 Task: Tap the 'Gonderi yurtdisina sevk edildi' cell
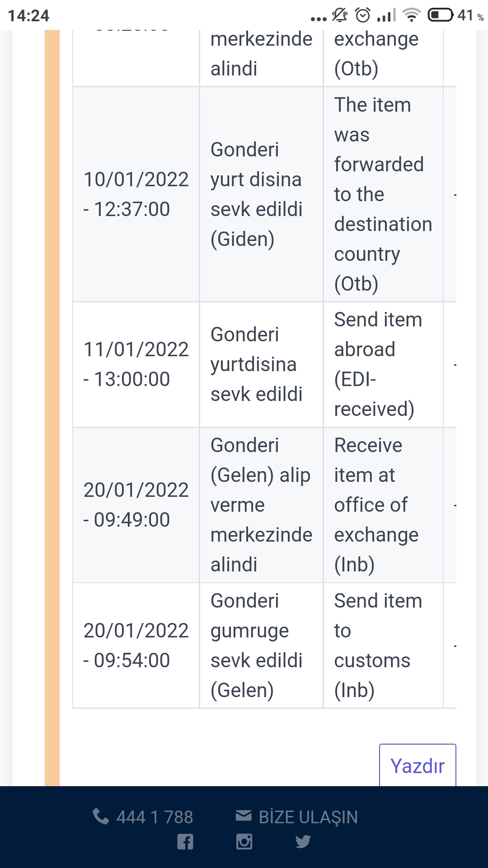point(261,364)
